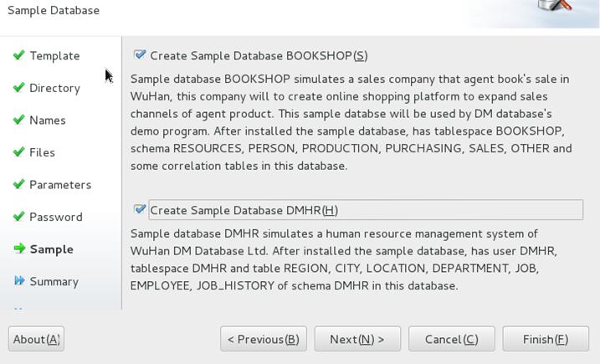
Task: Click the green checkmark beside Template
Action: 18,55
